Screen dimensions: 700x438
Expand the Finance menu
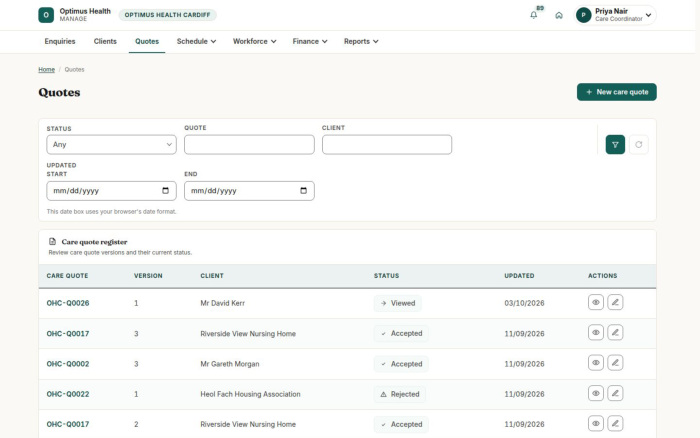310,42
